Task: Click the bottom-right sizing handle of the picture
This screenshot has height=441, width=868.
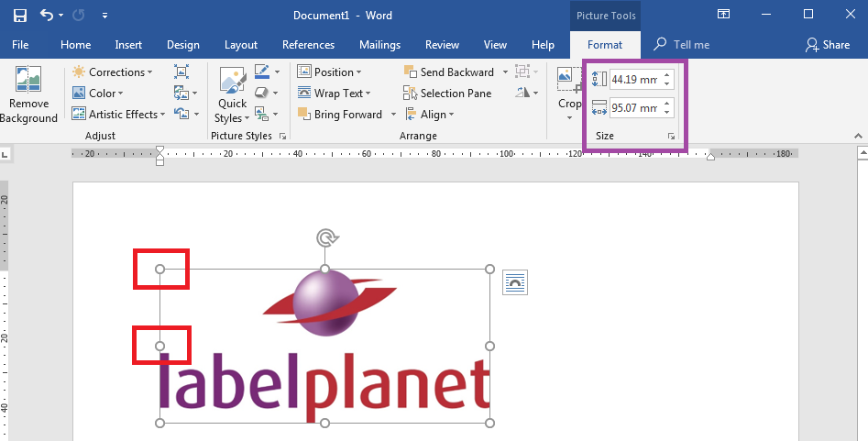Action: pyautogui.click(x=489, y=424)
